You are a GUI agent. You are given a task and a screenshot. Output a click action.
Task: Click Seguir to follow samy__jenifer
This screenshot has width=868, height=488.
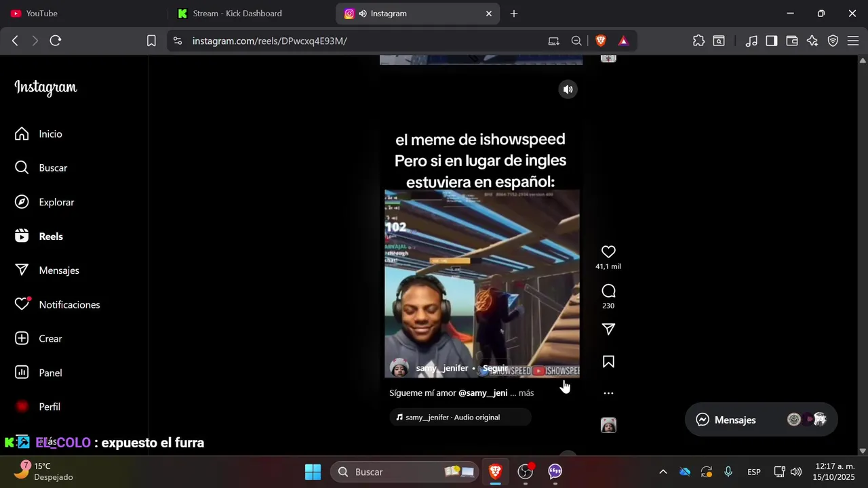[x=495, y=368]
